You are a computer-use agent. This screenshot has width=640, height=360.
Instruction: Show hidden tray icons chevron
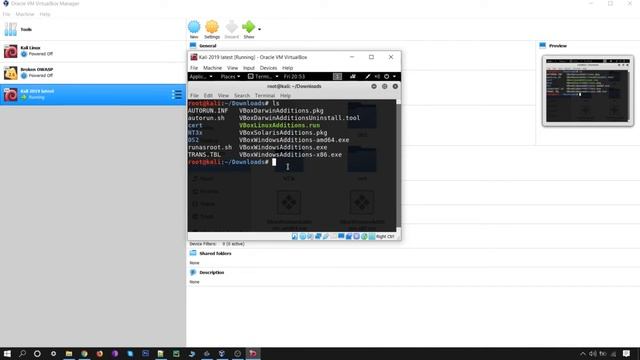583,353
